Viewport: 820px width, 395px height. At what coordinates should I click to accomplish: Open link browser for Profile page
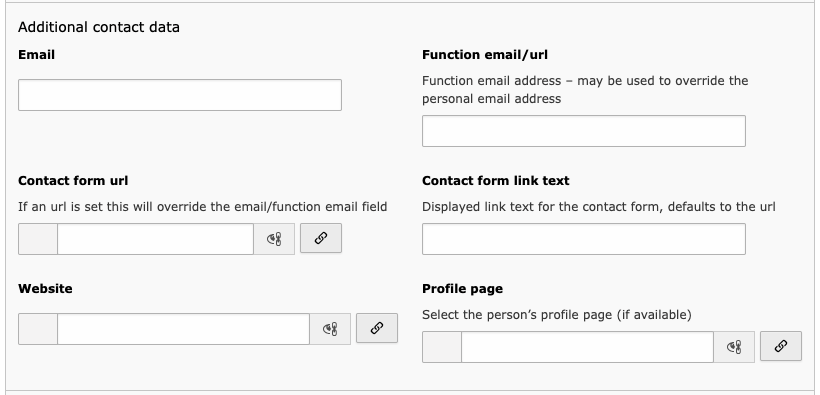780,346
